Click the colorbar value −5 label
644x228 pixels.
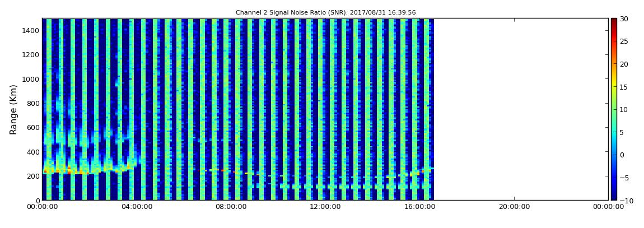[x=624, y=178]
